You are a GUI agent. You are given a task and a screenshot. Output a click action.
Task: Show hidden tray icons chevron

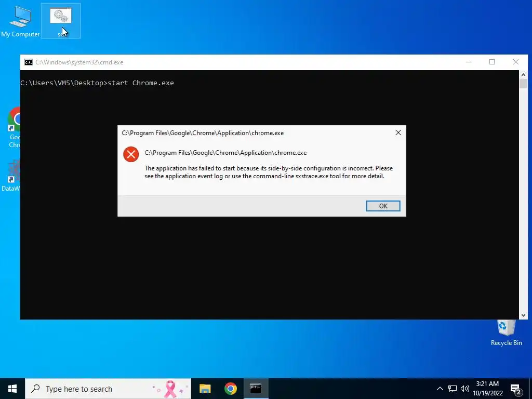(x=440, y=389)
